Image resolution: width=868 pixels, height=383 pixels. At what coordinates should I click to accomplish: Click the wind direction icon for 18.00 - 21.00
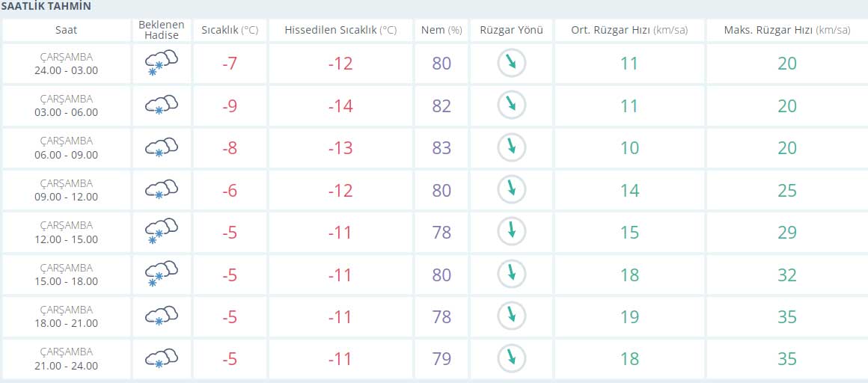[512, 316]
